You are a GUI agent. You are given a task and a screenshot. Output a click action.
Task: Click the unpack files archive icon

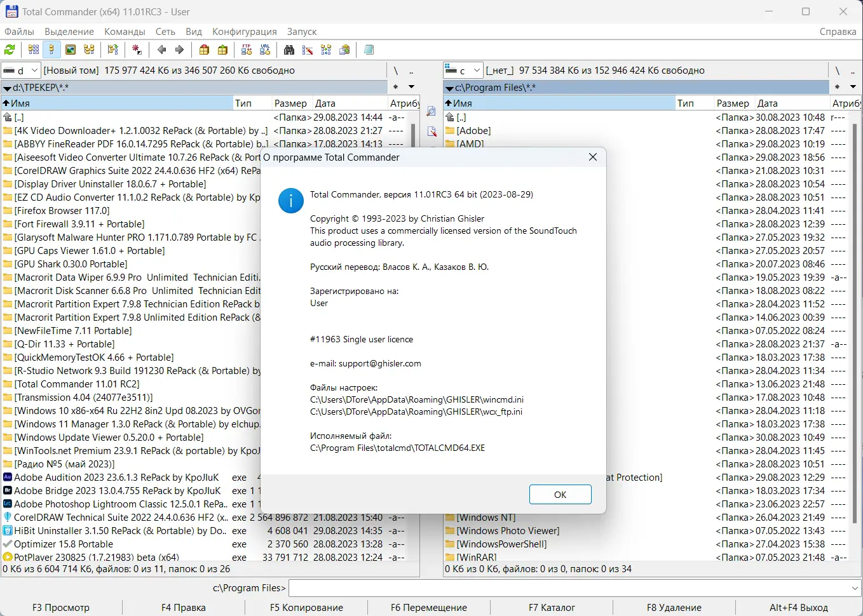coord(222,50)
